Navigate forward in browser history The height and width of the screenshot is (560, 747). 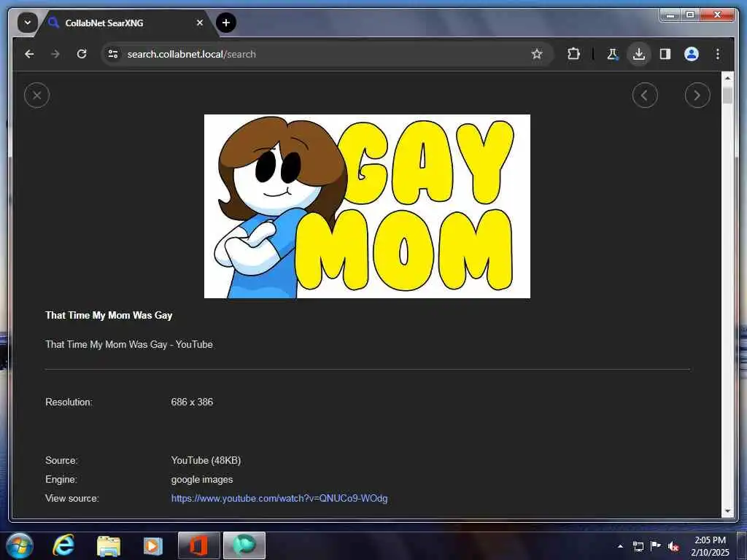pos(55,54)
